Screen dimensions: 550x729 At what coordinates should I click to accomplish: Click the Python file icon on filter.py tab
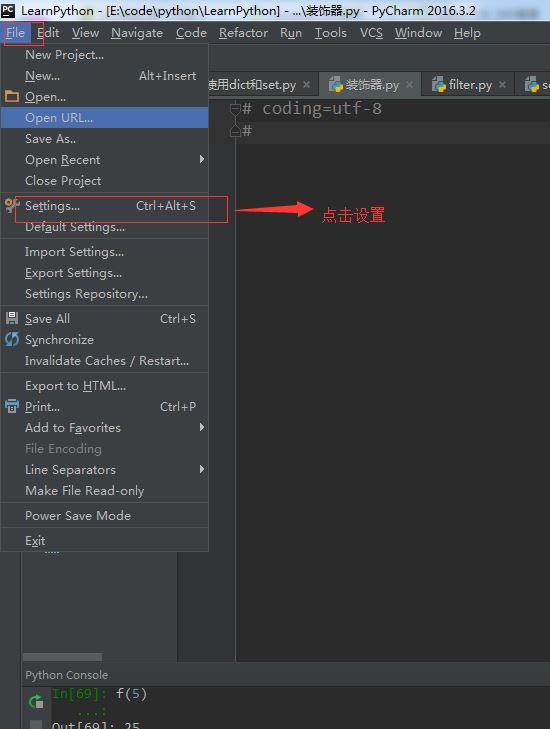[438, 84]
